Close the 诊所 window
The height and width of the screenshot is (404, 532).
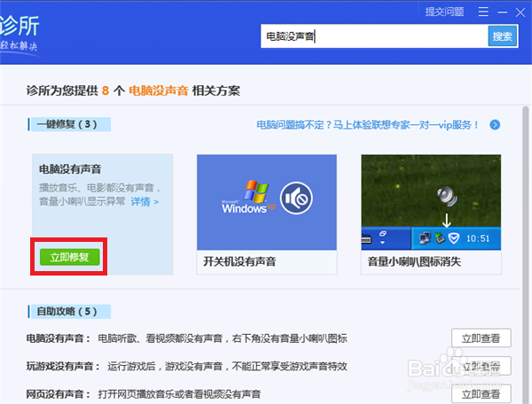(x=520, y=12)
